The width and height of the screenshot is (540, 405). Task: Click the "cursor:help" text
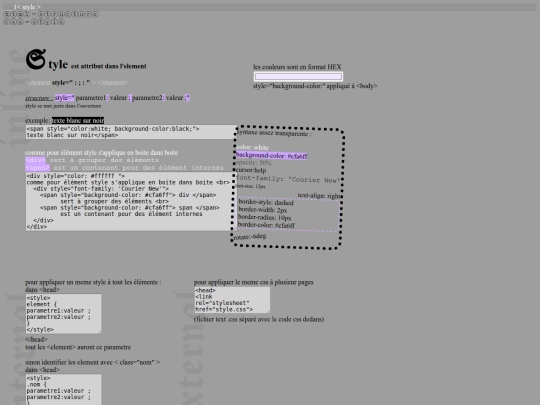pyautogui.click(x=251, y=170)
